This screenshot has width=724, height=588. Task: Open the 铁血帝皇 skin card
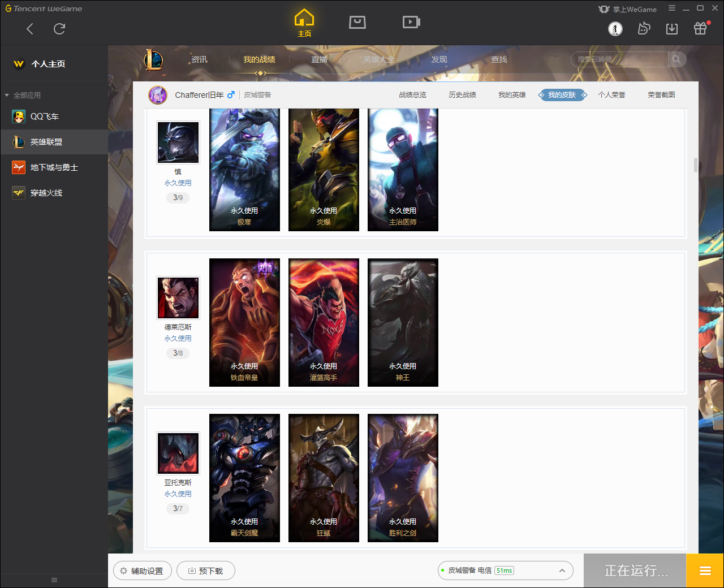pos(244,322)
